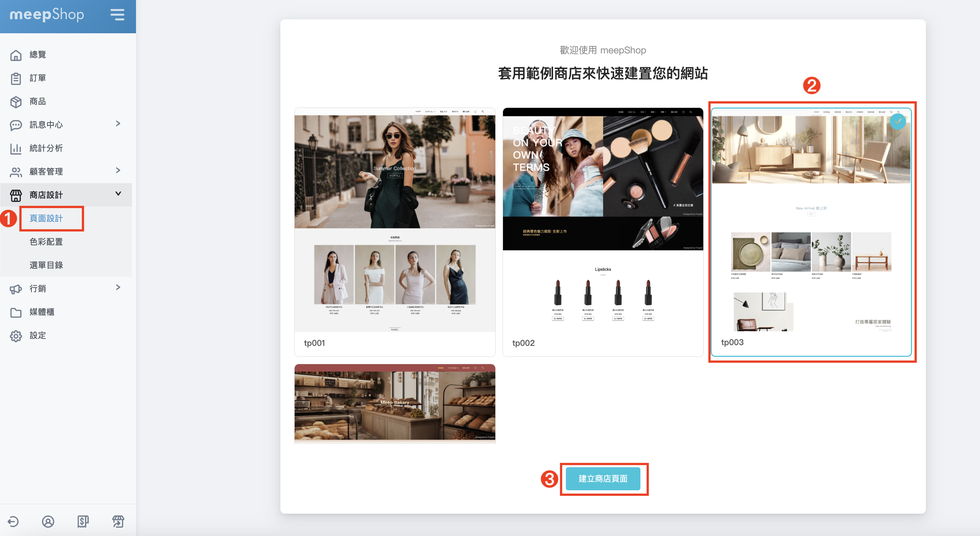Open the storefront preview icon at bottom
Screen dimensions: 980x536
[x=118, y=521]
